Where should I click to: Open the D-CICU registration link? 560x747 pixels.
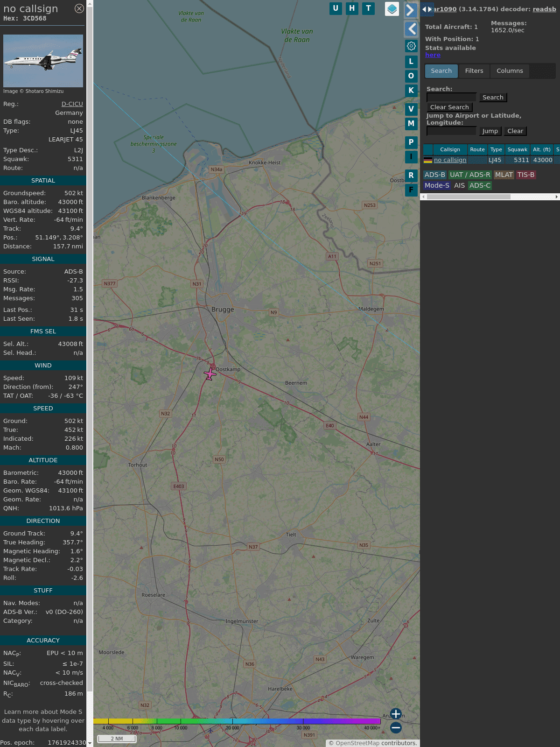[x=72, y=104]
